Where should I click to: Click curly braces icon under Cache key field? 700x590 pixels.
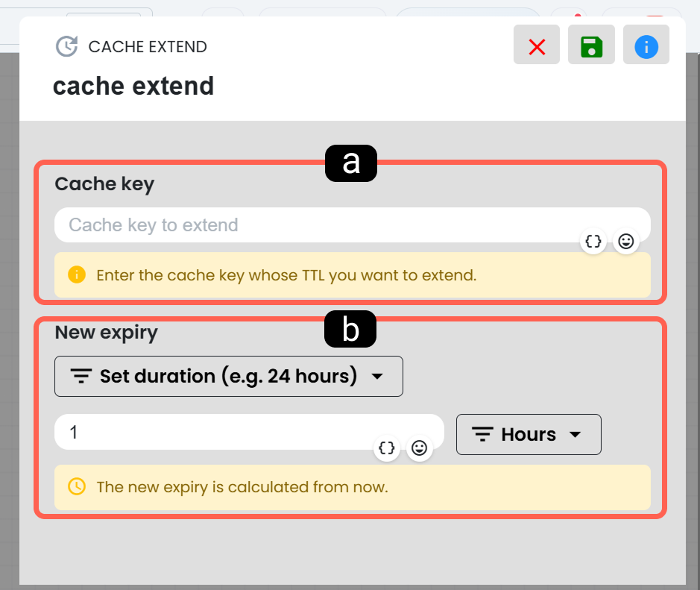point(593,242)
